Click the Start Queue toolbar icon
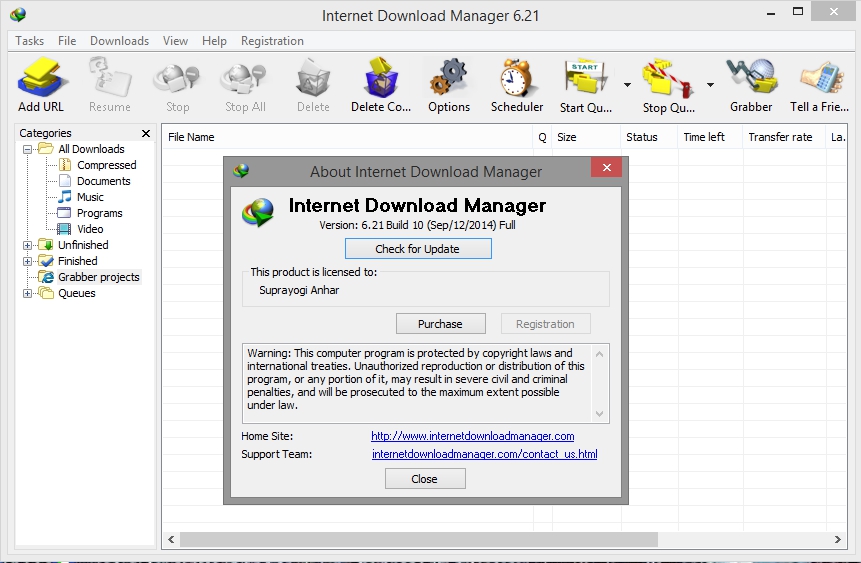Image resolution: width=861 pixels, height=563 pixels. click(x=585, y=77)
